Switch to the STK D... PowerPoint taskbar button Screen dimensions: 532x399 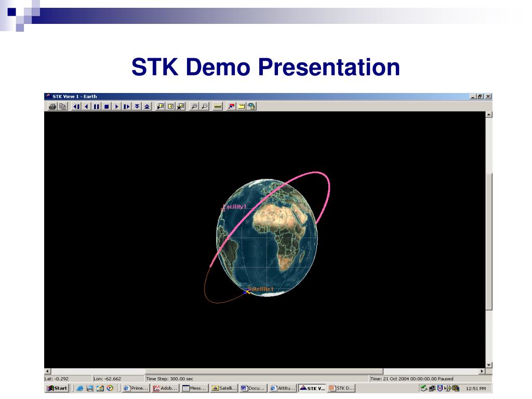[x=341, y=388]
